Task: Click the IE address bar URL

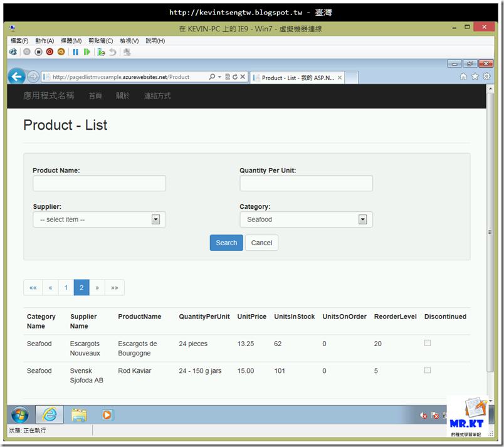Action: click(x=121, y=77)
